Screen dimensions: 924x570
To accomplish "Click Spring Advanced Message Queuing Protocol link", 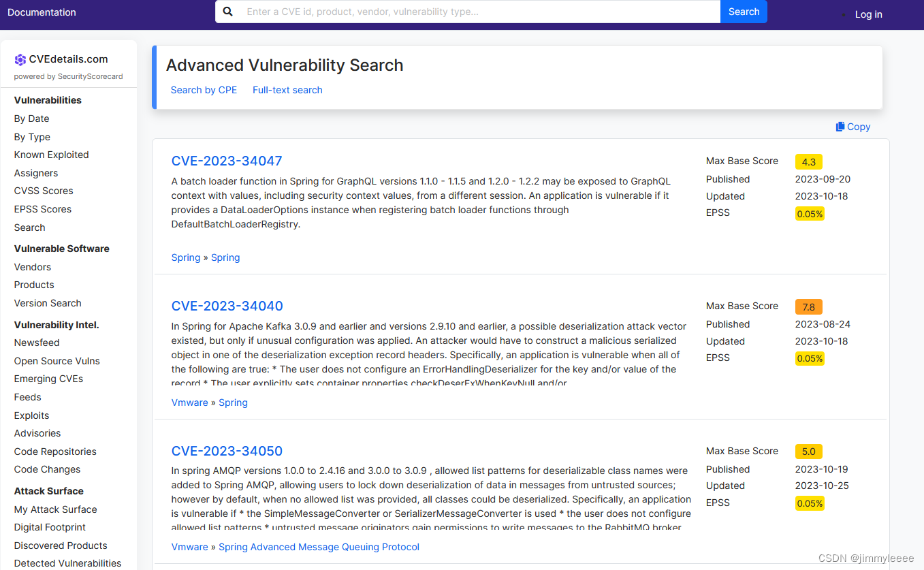I will click(319, 547).
